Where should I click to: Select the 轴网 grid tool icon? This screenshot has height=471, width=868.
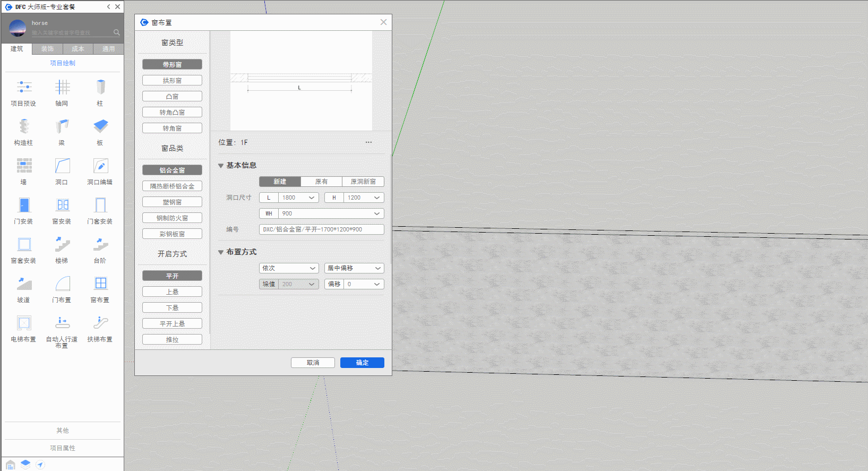tap(62, 88)
